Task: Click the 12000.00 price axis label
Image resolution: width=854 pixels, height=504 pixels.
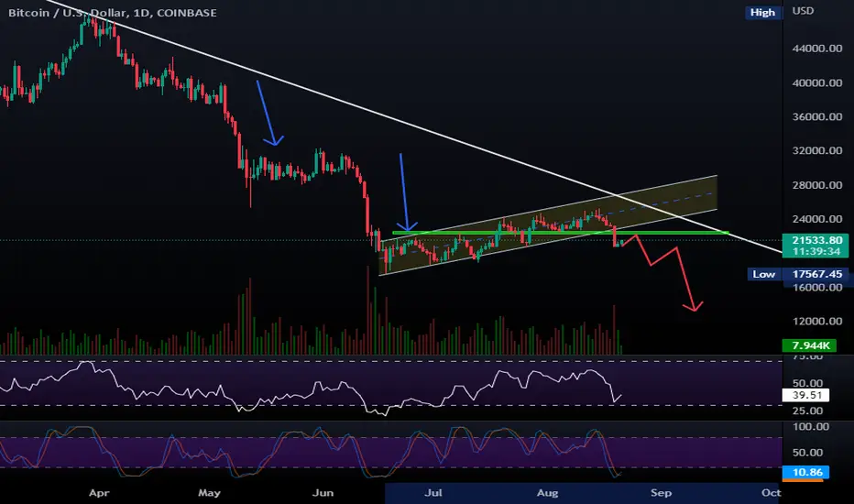Action: [817, 322]
